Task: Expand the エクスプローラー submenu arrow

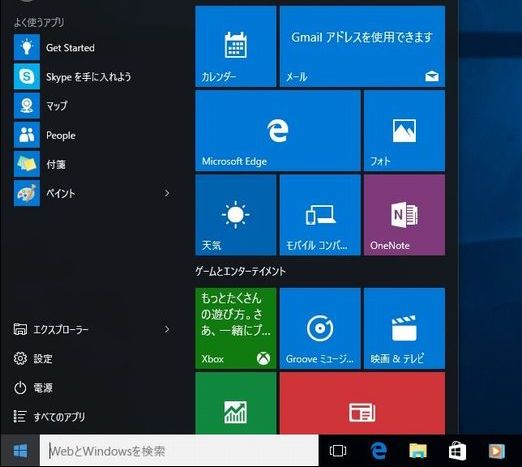Action: point(167,329)
